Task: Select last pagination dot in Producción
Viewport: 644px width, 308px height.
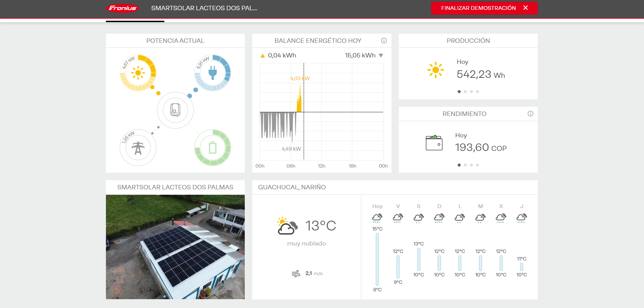Action: point(477,92)
